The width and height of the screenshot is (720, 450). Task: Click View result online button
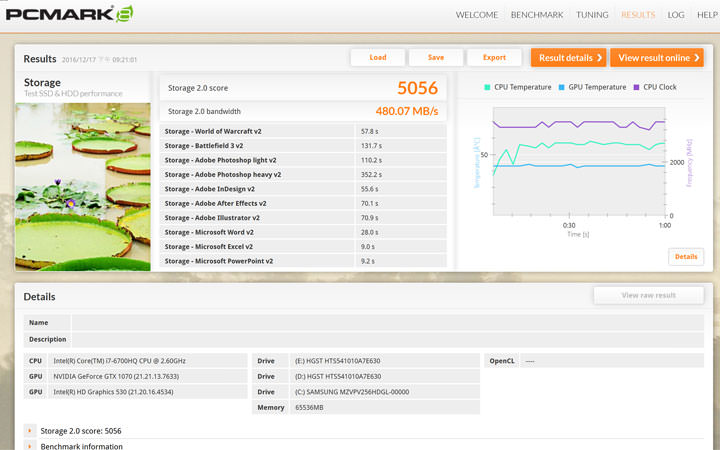pyautogui.click(x=656, y=58)
